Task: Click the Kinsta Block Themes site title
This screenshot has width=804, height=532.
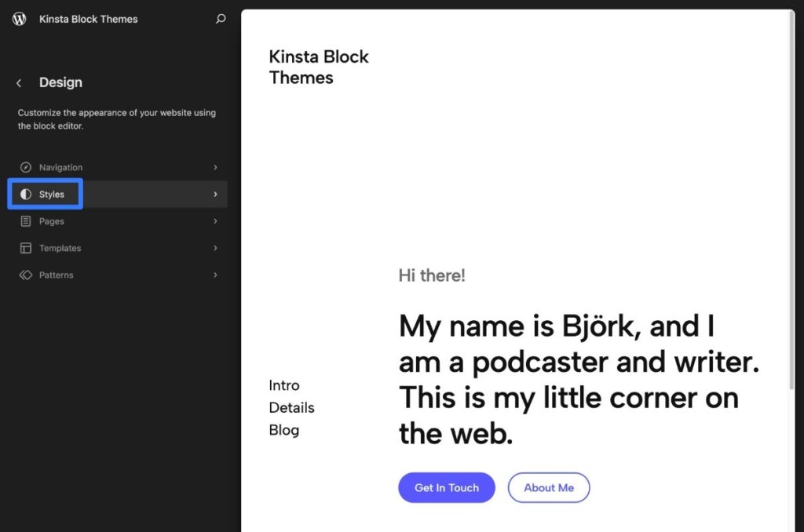Action: [87, 19]
